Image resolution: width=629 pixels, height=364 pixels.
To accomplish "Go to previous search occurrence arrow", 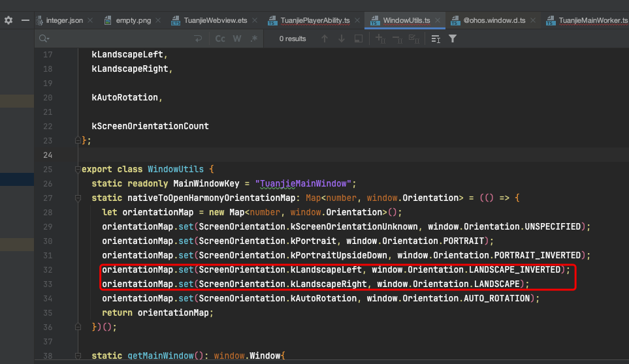I will (x=325, y=39).
